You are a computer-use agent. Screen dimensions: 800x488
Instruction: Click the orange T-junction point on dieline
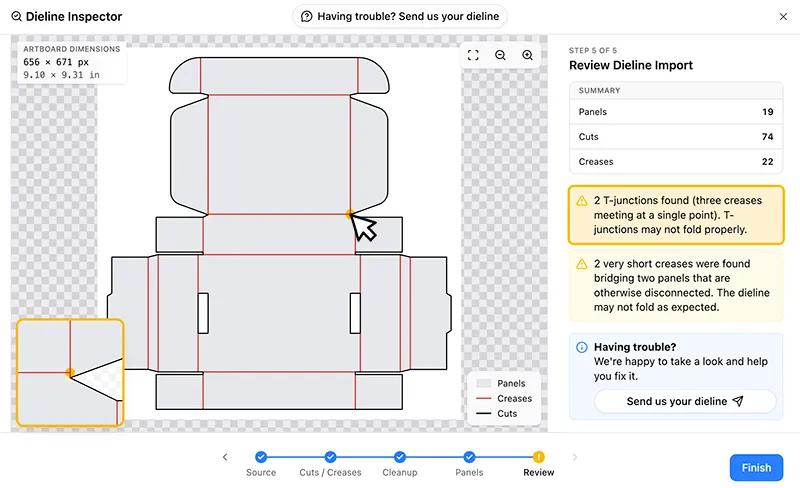pyautogui.click(x=350, y=214)
